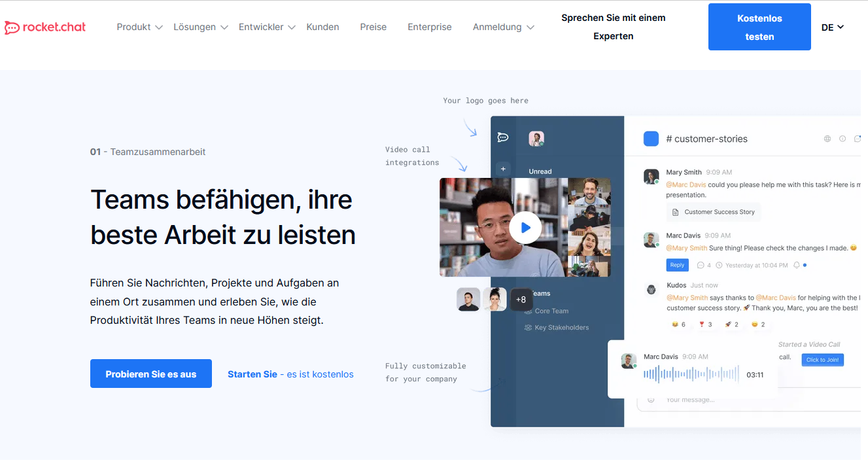Viewport: 868px width, 471px height.
Task: Expand the Lösungen navigation menu
Action: pos(201,27)
